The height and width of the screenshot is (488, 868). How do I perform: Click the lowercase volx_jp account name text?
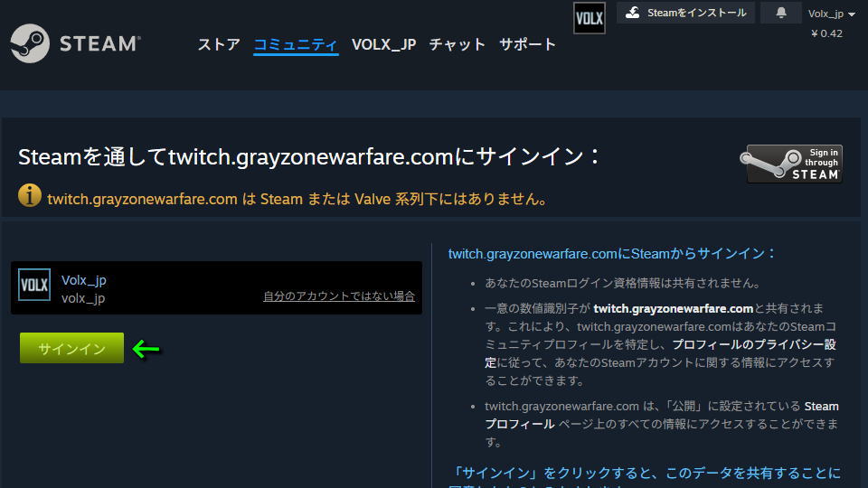(83, 299)
